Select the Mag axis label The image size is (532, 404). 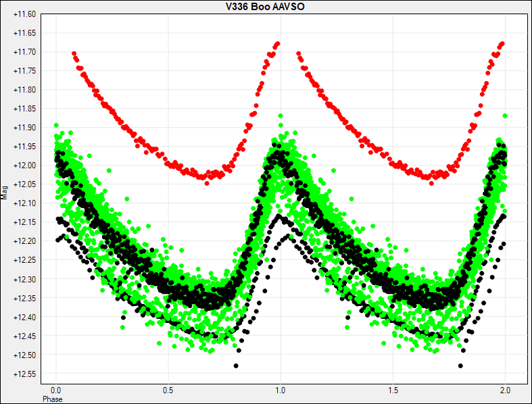coord(4,193)
